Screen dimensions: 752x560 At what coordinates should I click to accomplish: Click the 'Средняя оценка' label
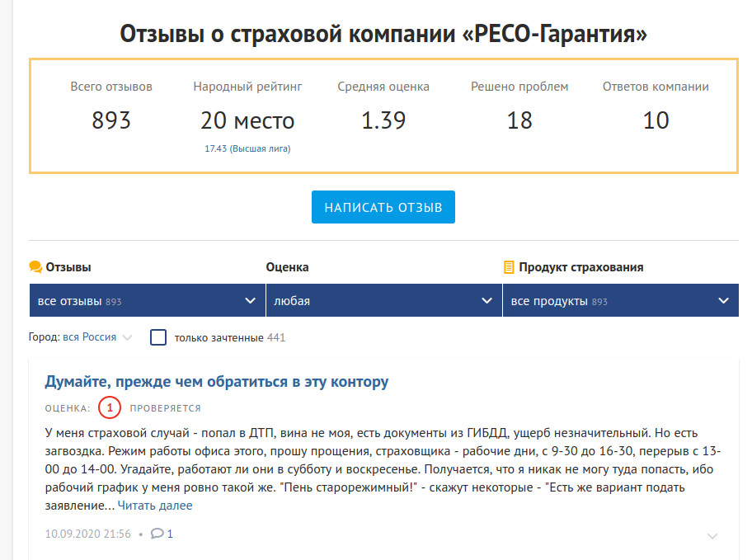pos(383,87)
